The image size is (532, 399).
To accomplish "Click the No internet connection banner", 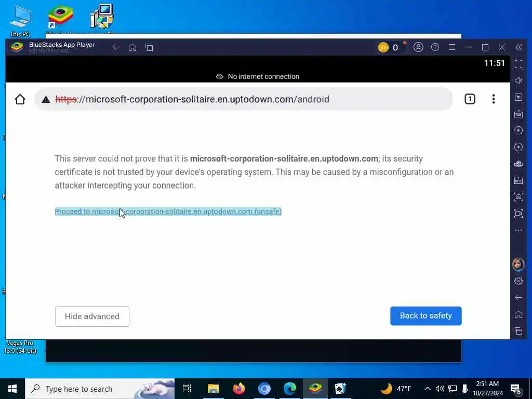I will 258,76.
